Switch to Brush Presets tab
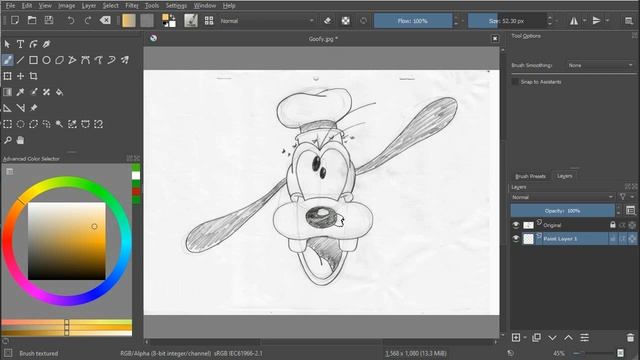 point(530,176)
